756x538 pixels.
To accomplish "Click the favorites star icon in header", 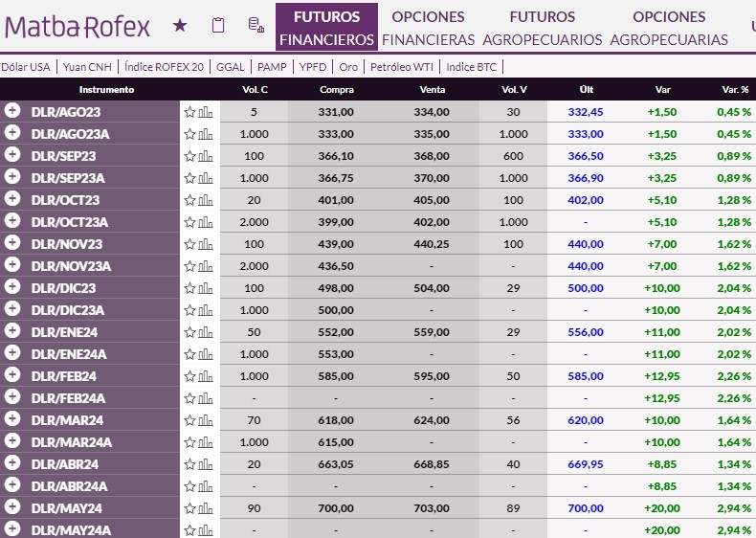I will click(x=180, y=26).
